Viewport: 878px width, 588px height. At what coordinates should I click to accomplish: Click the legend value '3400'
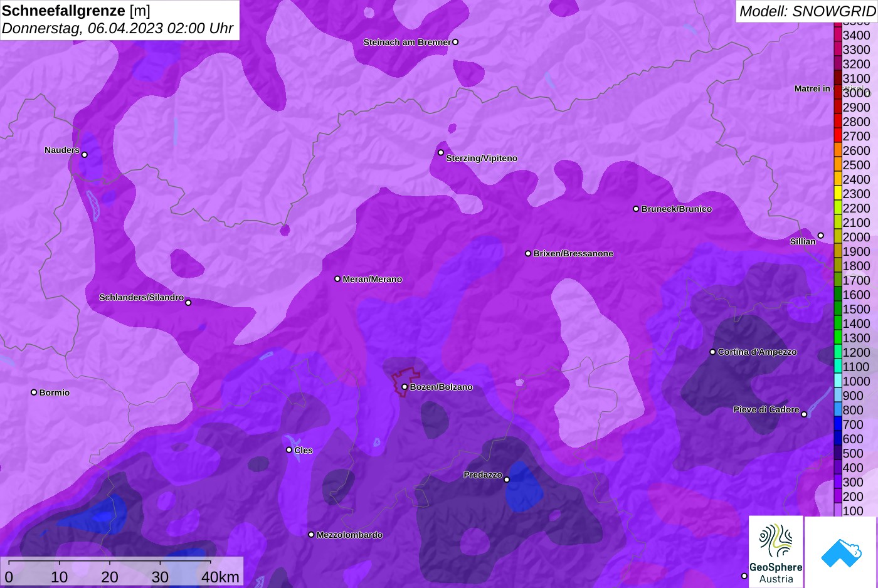[x=857, y=35]
